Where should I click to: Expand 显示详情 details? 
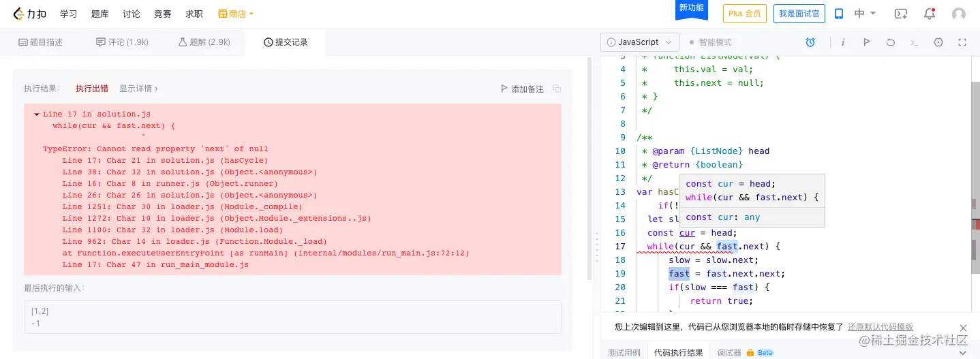(x=138, y=89)
